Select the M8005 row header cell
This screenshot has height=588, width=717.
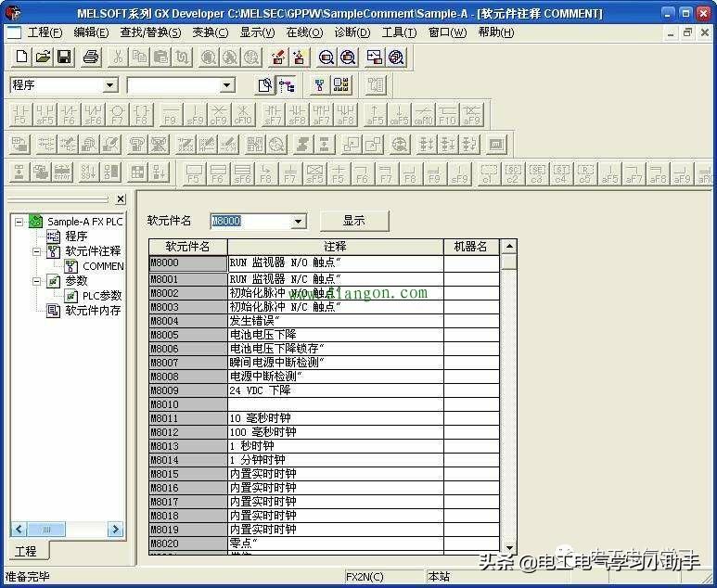click(x=188, y=335)
